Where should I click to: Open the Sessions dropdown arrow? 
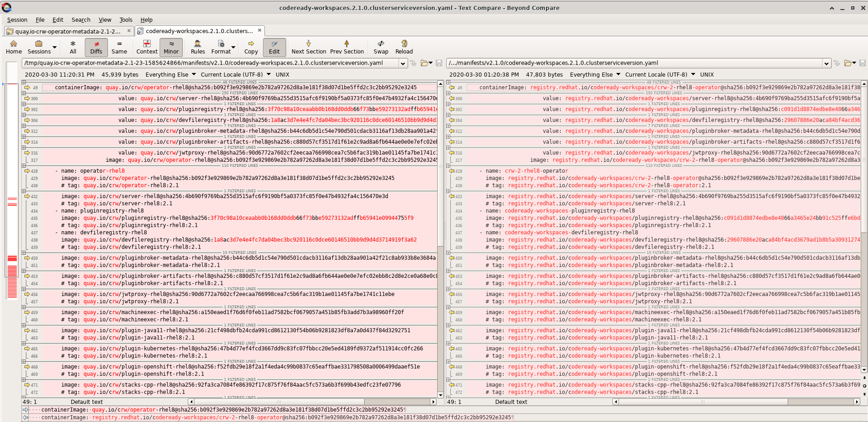tap(54, 47)
